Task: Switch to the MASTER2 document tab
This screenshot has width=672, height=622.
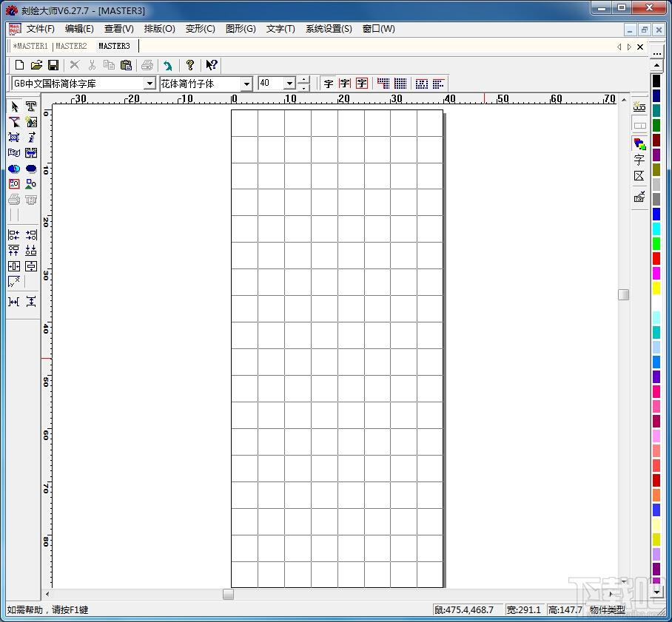Action: pyautogui.click(x=71, y=46)
